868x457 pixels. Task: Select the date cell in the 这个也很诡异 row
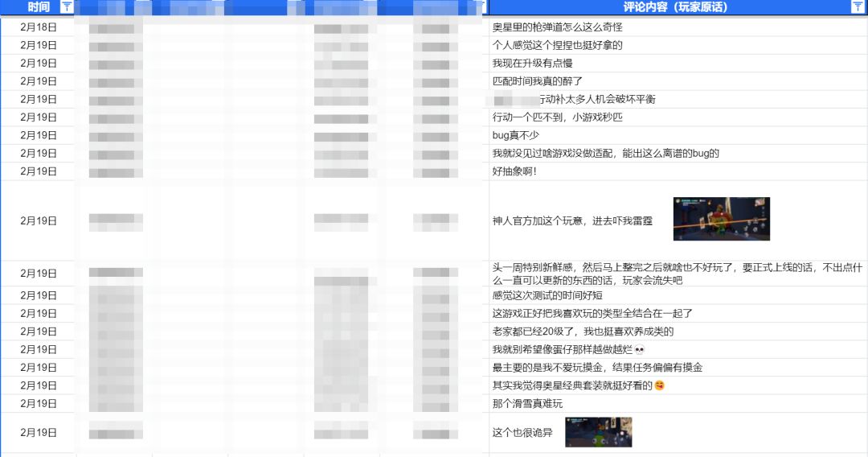tap(39, 432)
